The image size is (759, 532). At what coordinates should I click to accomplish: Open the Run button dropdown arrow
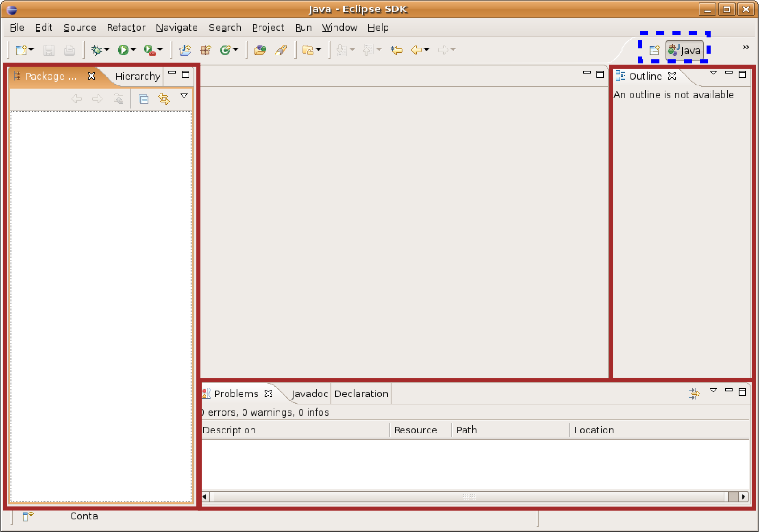133,50
